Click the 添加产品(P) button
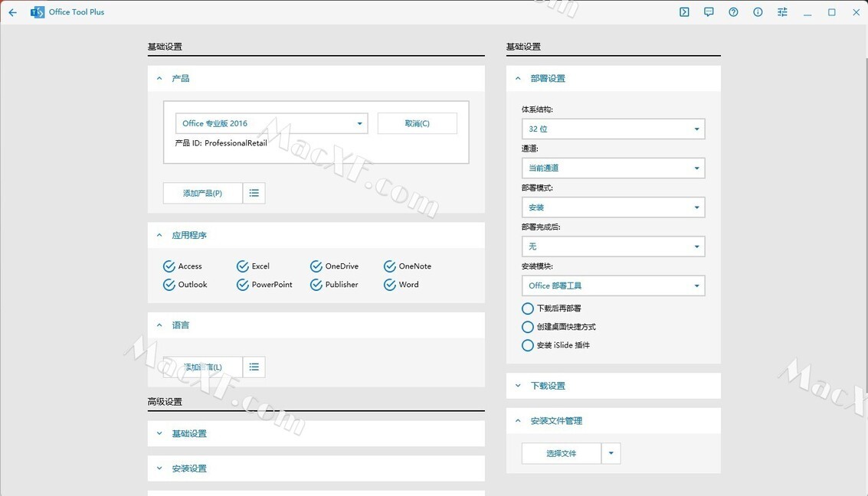 [x=202, y=193]
